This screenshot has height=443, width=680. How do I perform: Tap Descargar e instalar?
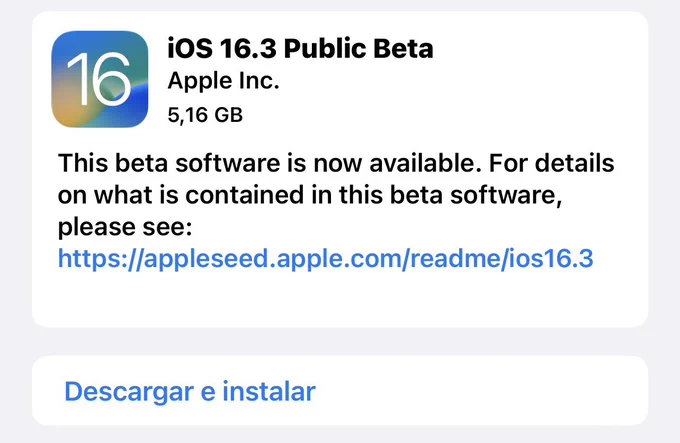(190, 391)
